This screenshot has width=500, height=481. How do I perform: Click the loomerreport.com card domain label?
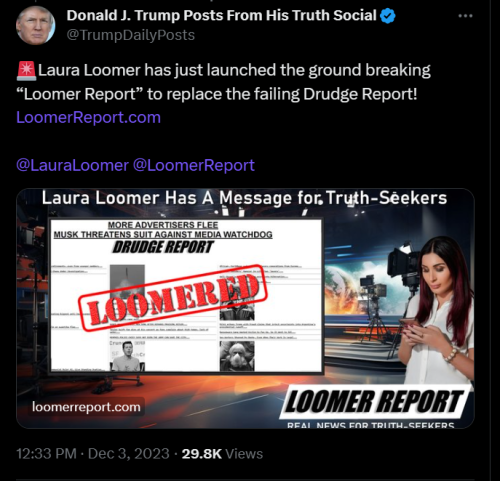coord(86,407)
